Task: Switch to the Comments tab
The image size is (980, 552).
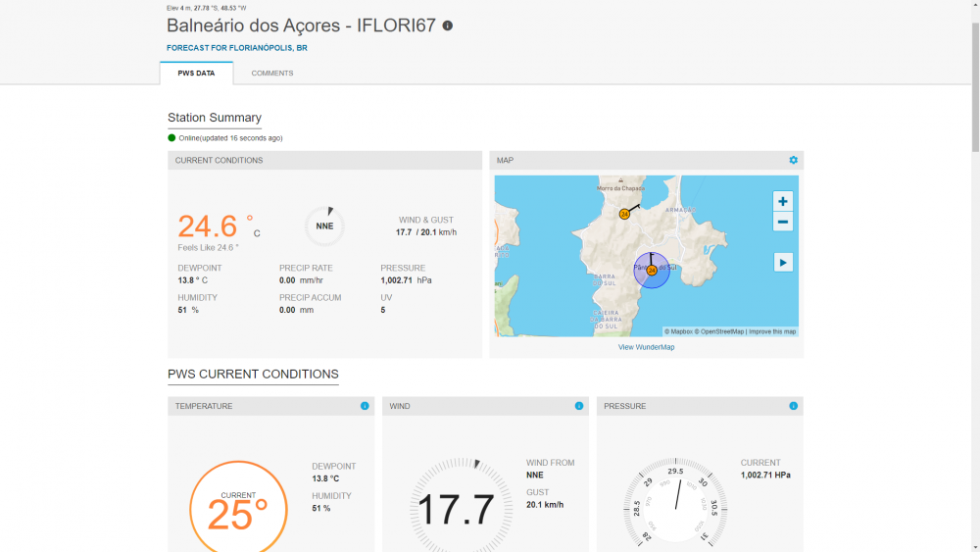Action: click(x=271, y=74)
